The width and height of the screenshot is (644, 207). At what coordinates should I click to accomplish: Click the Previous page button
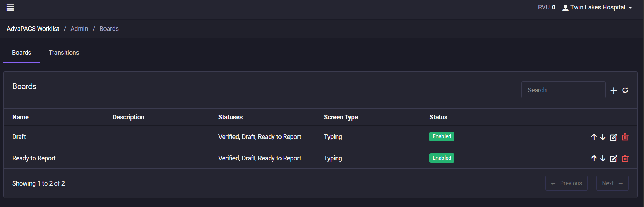(x=567, y=183)
